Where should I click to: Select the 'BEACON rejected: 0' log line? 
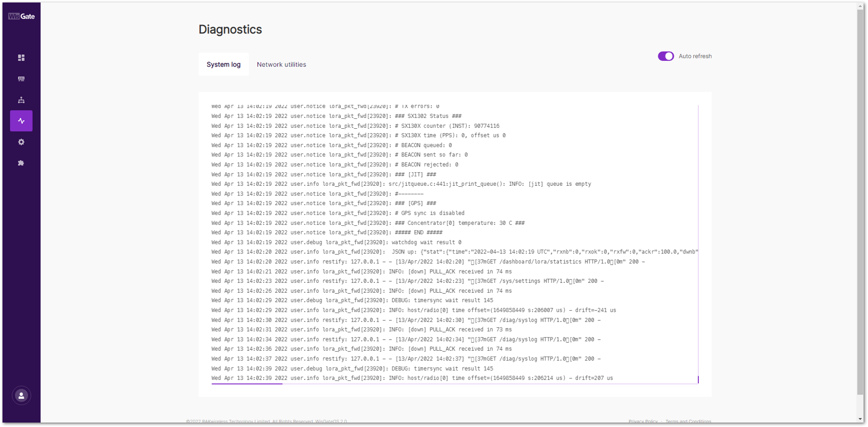335,164
